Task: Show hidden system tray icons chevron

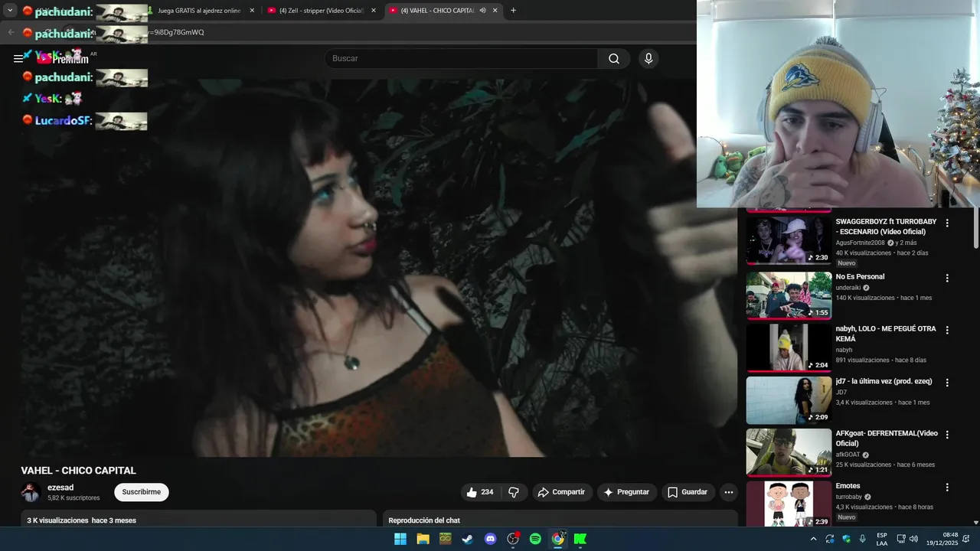Action: pyautogui.click(x=813, y=539)
